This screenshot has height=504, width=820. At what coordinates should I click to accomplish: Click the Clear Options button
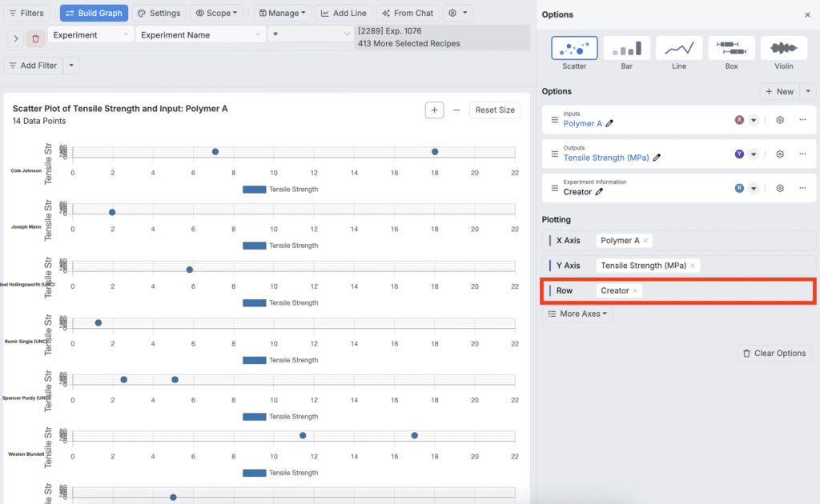[774, 354]
